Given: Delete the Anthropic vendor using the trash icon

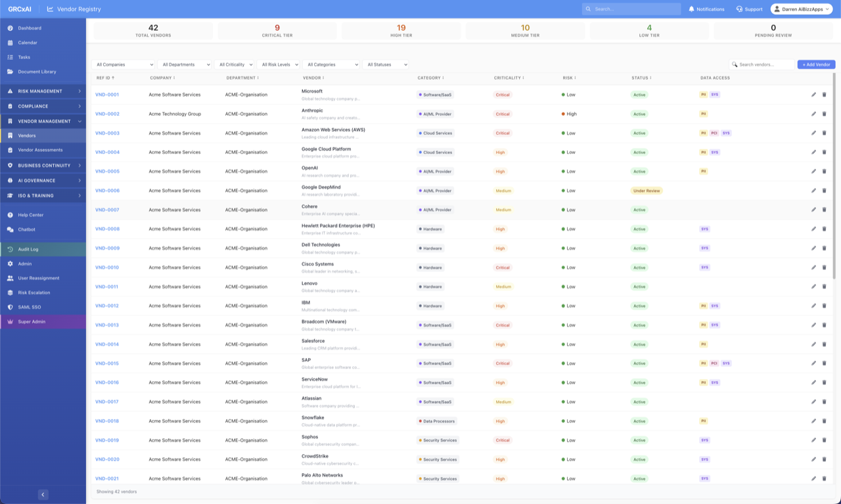Looking at the screenshot, I should 825,114.
